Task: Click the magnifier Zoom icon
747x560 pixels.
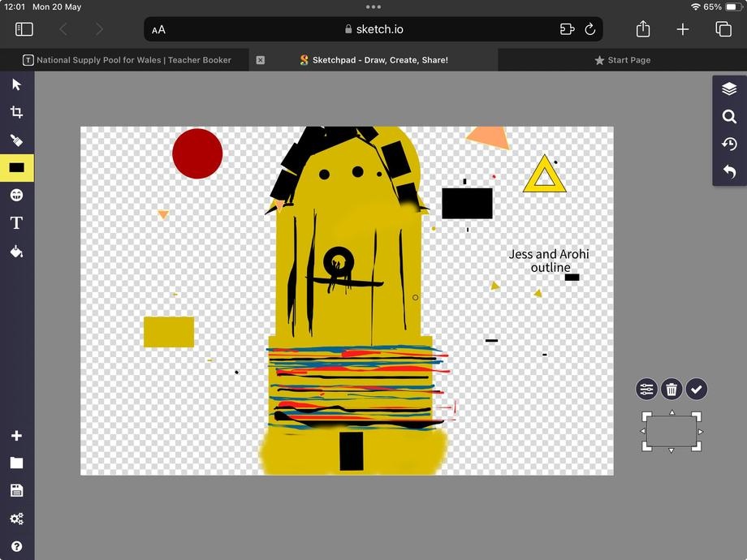Action: tap(729, 116)
